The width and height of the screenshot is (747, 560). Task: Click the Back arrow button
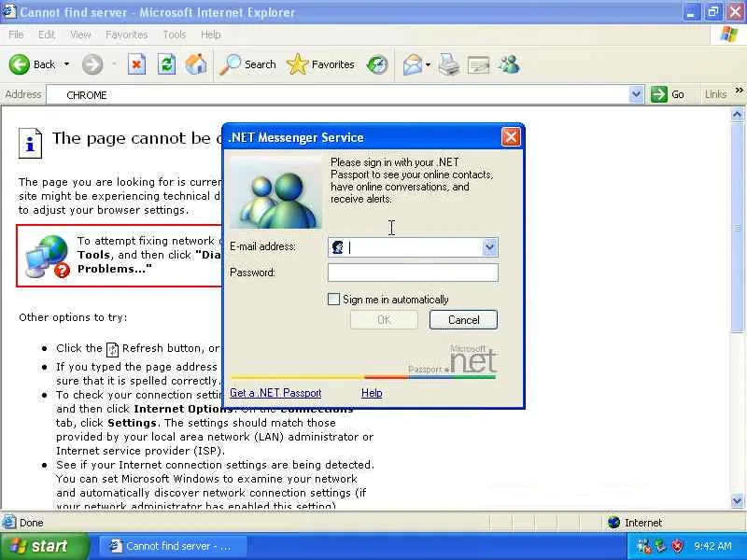(x=20, y=64)
